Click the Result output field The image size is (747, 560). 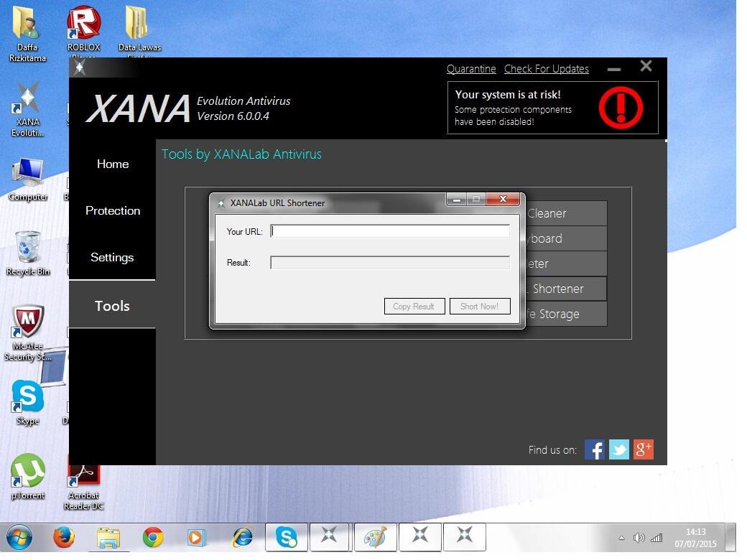click(390, 262)
